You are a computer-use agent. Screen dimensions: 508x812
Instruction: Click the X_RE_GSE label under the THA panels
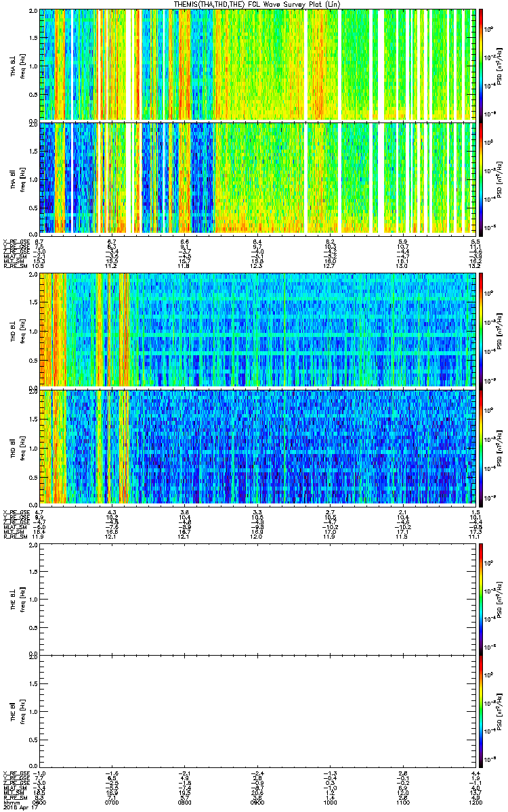15,241
